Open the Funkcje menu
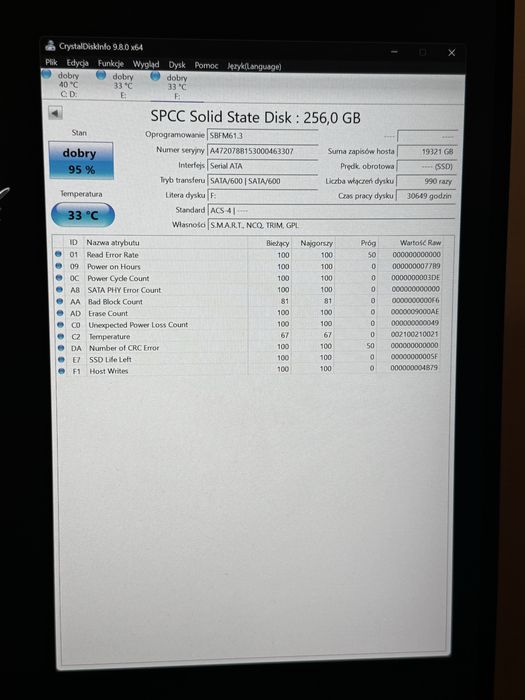The height and width of the screenshot is (700, 525). [x=110, y=63]
